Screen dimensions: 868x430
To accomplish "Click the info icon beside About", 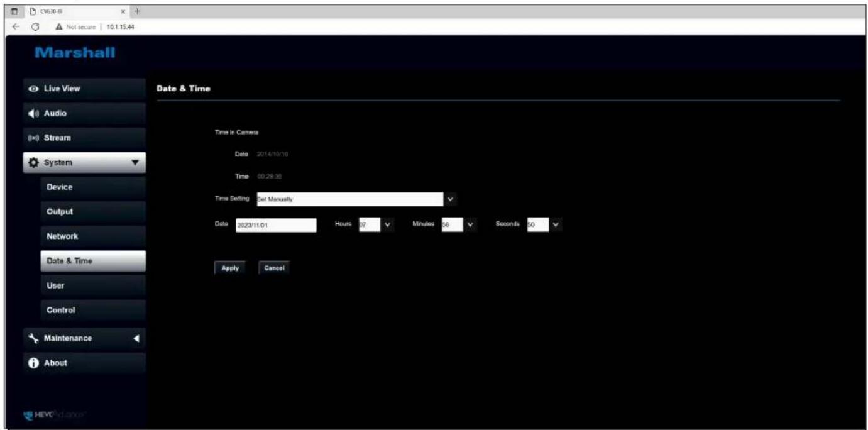I will (x=33, y=363).
